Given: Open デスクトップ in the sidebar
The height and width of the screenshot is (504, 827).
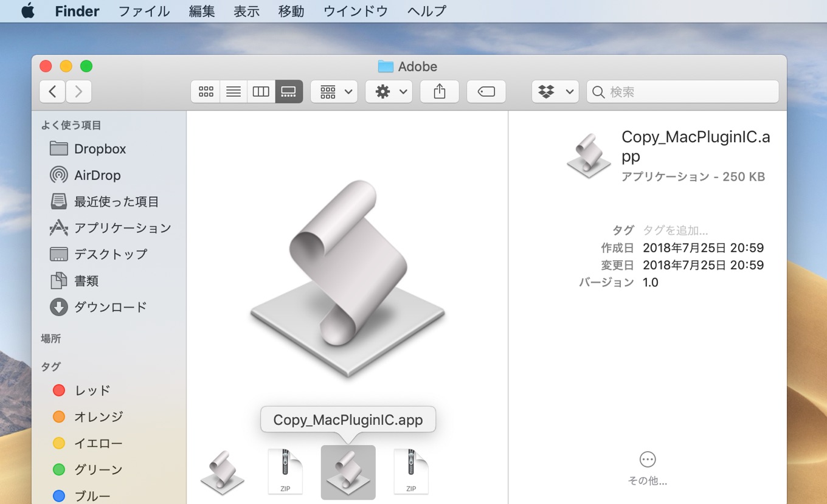Looking at the screenshot, I should [x=99, y=254].
